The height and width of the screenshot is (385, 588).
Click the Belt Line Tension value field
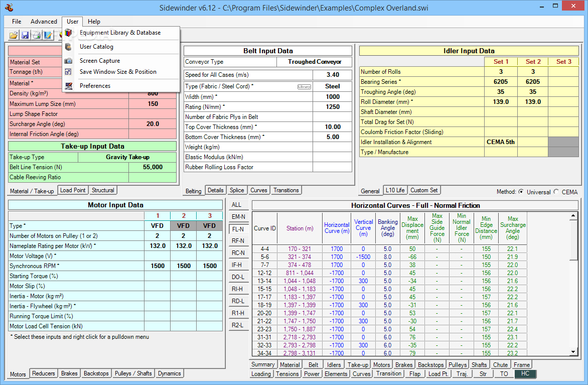(153, 167)
